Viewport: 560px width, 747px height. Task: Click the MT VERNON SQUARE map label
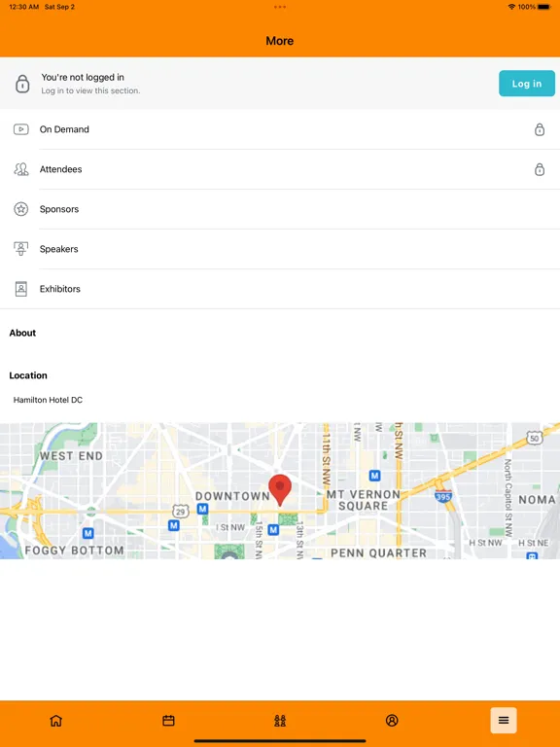364,500
